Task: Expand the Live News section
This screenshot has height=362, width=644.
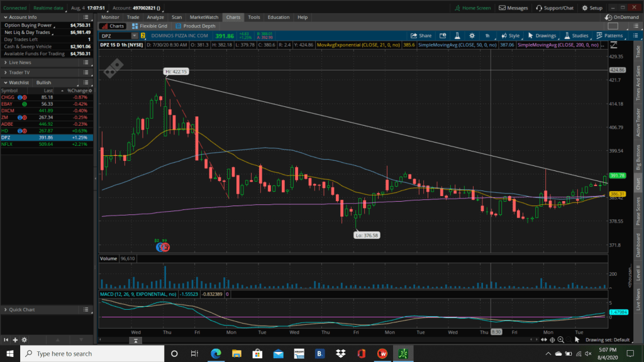Action: tap(5, 62)
